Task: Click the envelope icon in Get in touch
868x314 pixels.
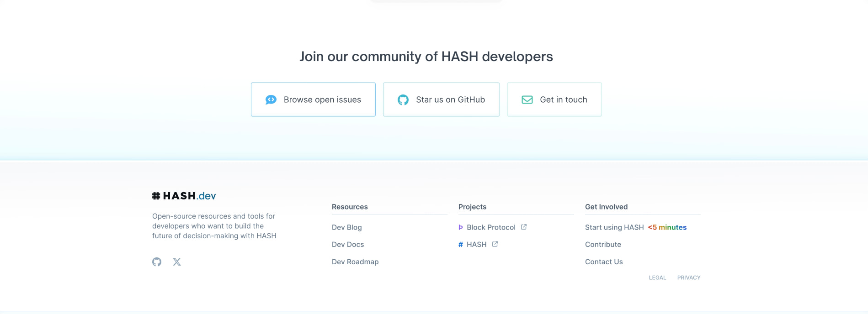Action: pyautogui.click(x=527, y=99)
